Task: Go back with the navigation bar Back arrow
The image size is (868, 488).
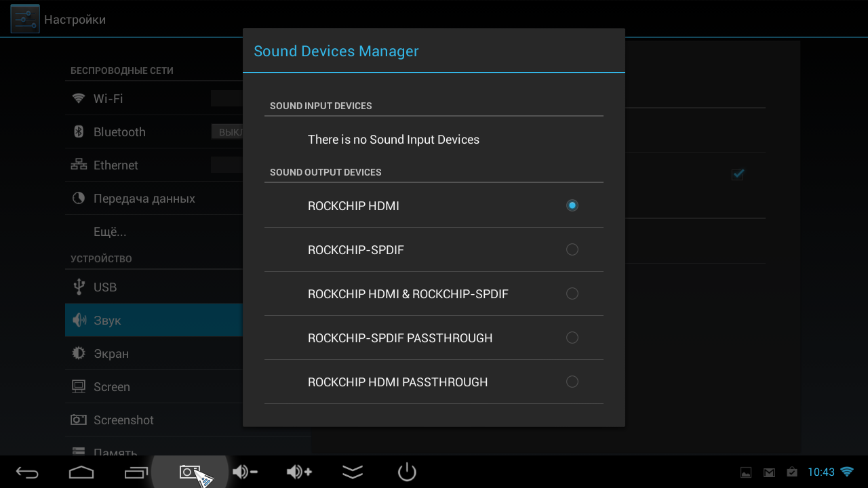Action: coord(27,472)
